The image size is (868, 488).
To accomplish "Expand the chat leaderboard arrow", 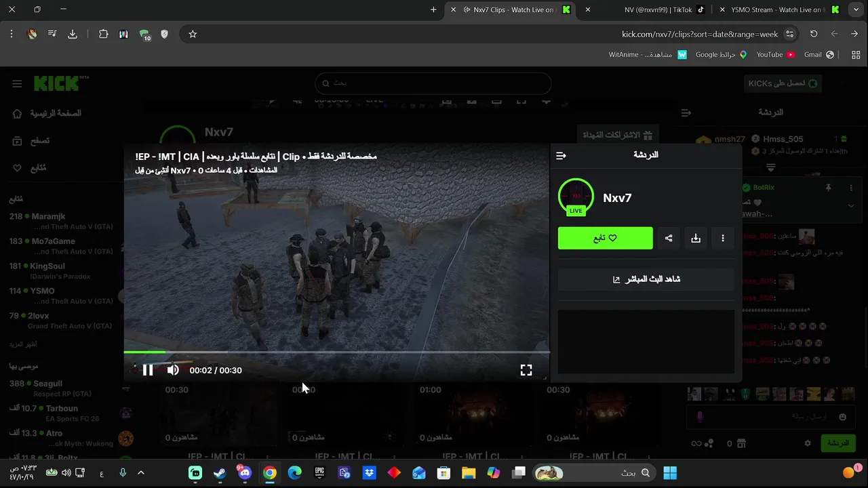I will [770, 167].
